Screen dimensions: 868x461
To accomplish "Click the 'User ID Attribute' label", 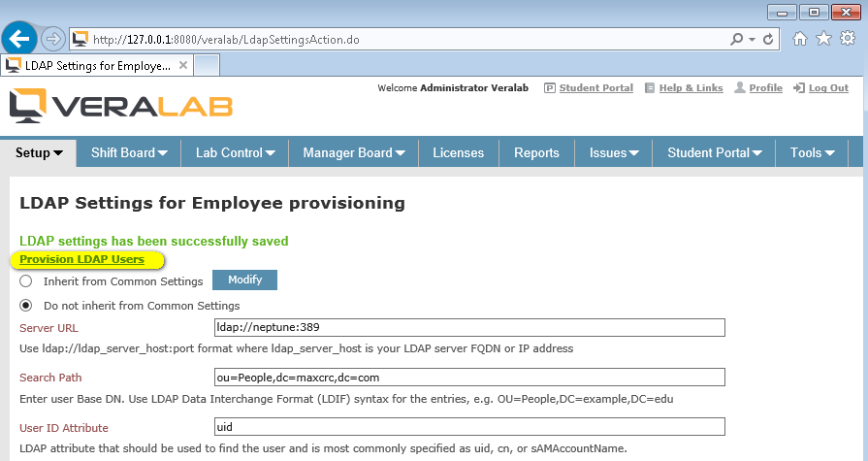I will click(64, 428).
